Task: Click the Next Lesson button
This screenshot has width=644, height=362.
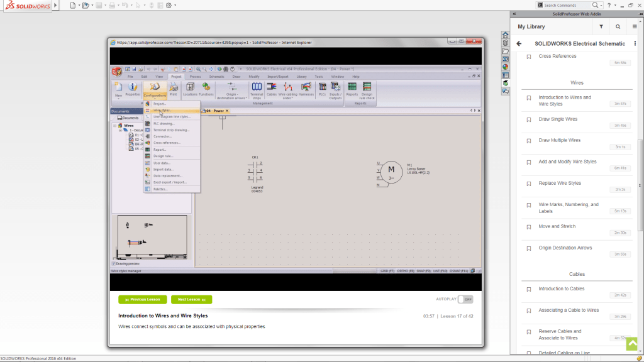Action: tap(191, 300)
